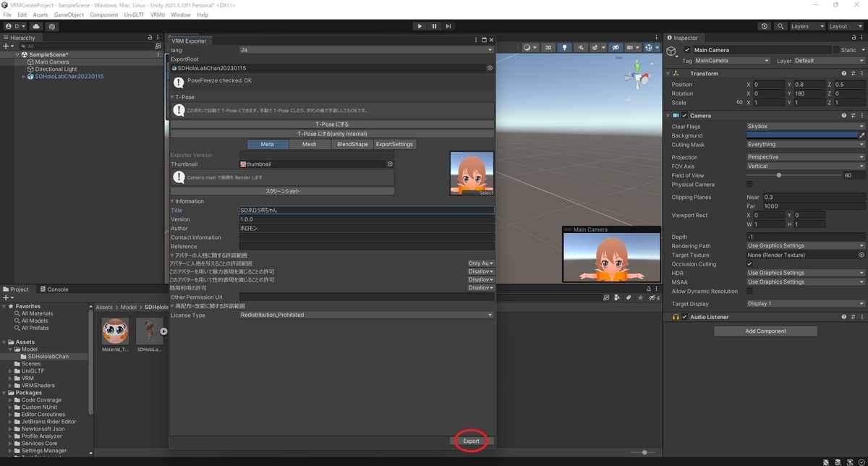
Task: Open the UniGLTF menu
Action: coord(134,14)
